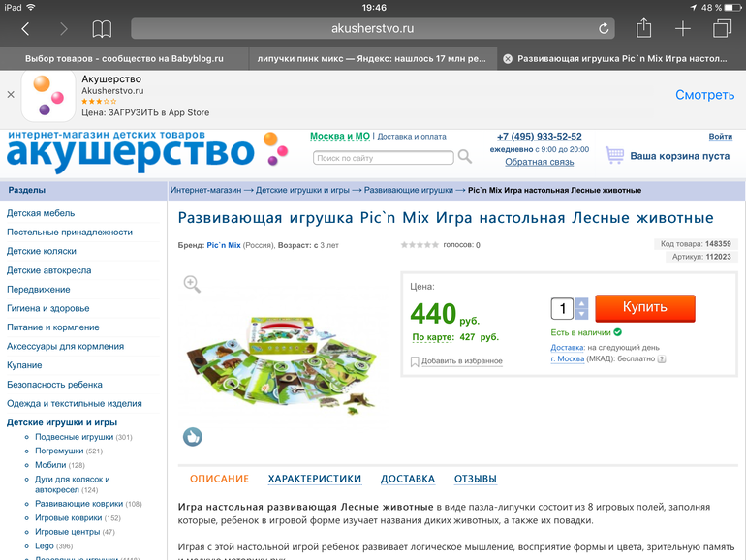The height and width of the screenshot is (560, 746).
Task: Reload the page with refresh icon
Action: pos(604,28)
